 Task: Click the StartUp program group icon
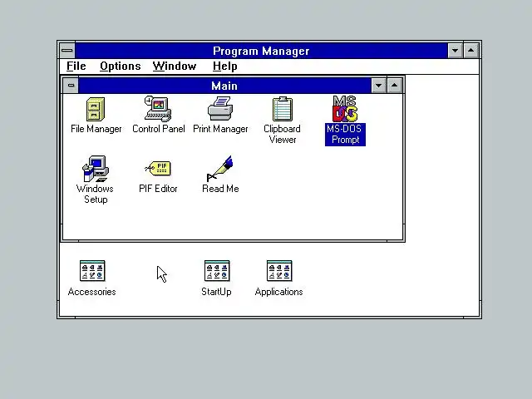217,271
